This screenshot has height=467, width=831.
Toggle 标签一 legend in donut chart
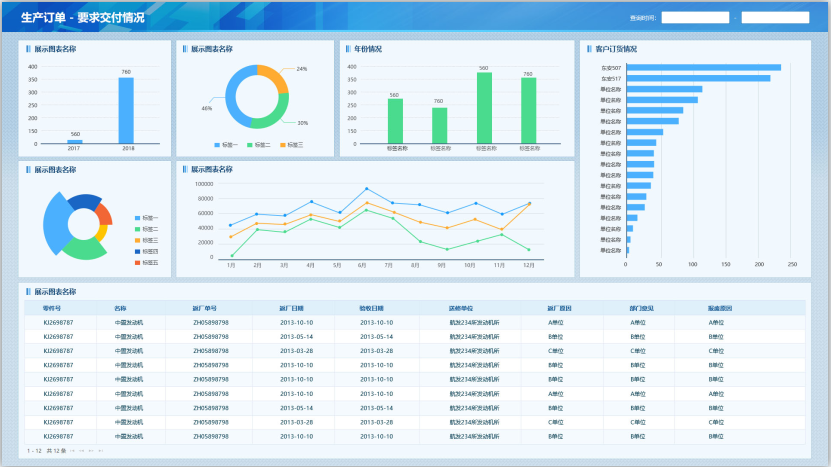click(x=226, y=145)
